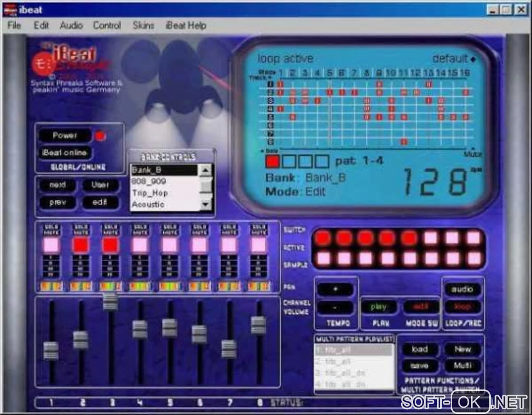The image size is (532, 415).
Task: Click the third red switch/active pad
Action: click(x=366, y=238)
